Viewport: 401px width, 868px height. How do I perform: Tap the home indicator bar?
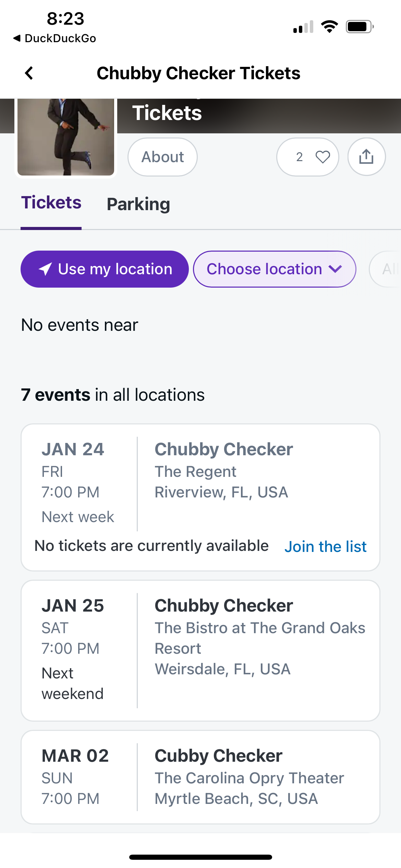pyautogui.click(x=200, y=857)
